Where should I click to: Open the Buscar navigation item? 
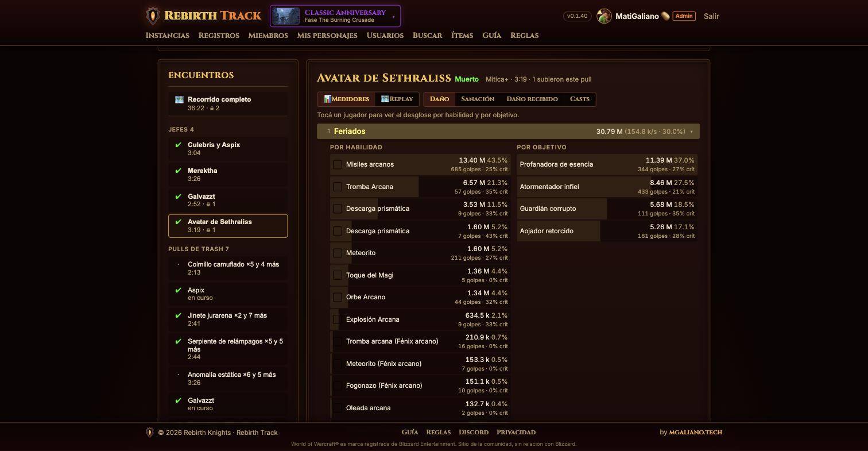pos(427,36)
